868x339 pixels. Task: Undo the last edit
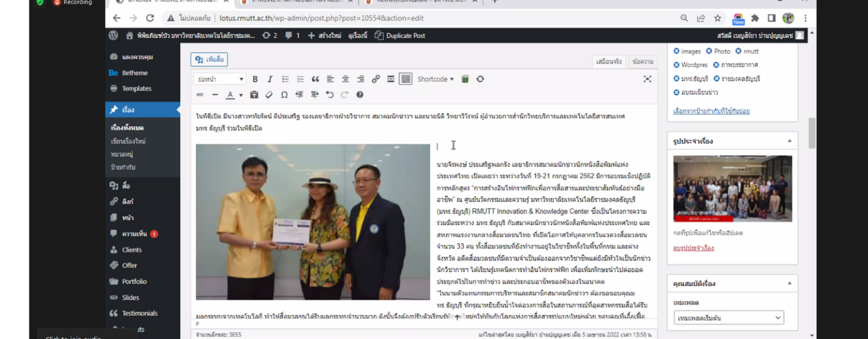click(x=330, y=95)
